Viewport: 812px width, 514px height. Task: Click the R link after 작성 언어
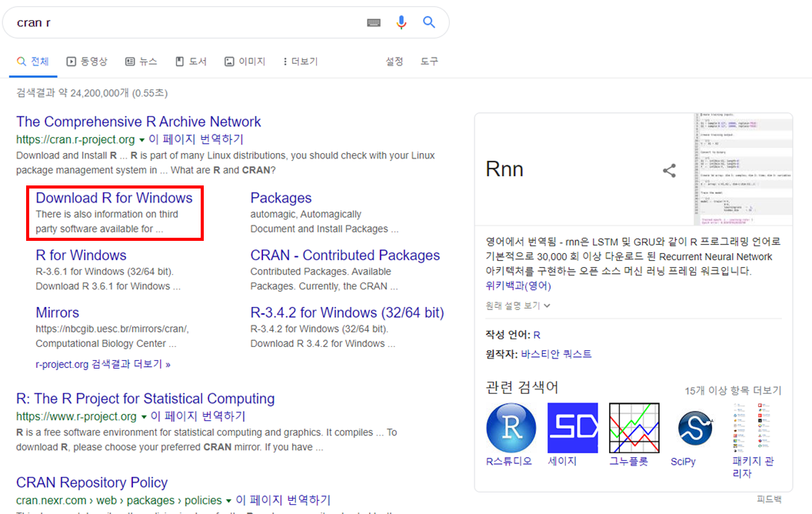(x=537, y=335)
